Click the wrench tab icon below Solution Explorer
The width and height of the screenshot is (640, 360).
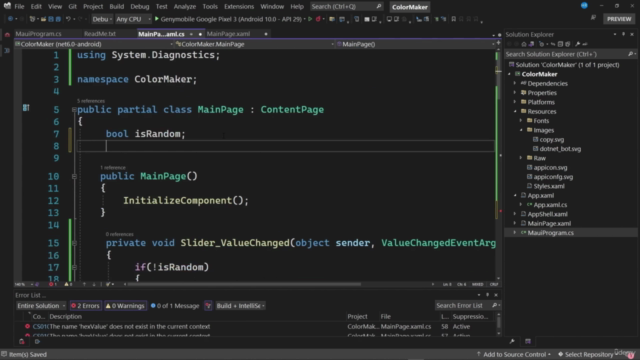point(512,341)
